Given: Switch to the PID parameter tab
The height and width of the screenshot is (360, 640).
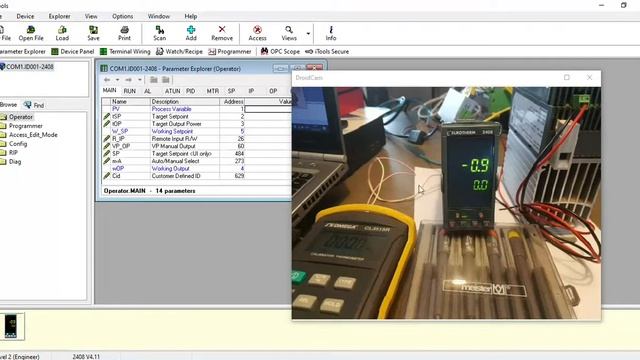Looking at the screenshot, I should (191, 91).
